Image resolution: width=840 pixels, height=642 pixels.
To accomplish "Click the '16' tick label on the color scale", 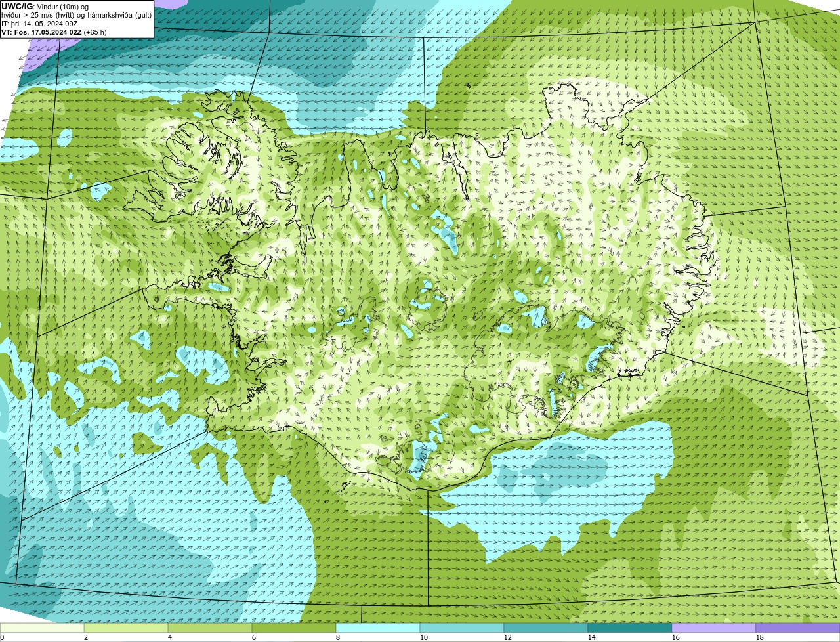I will [676, 637].
